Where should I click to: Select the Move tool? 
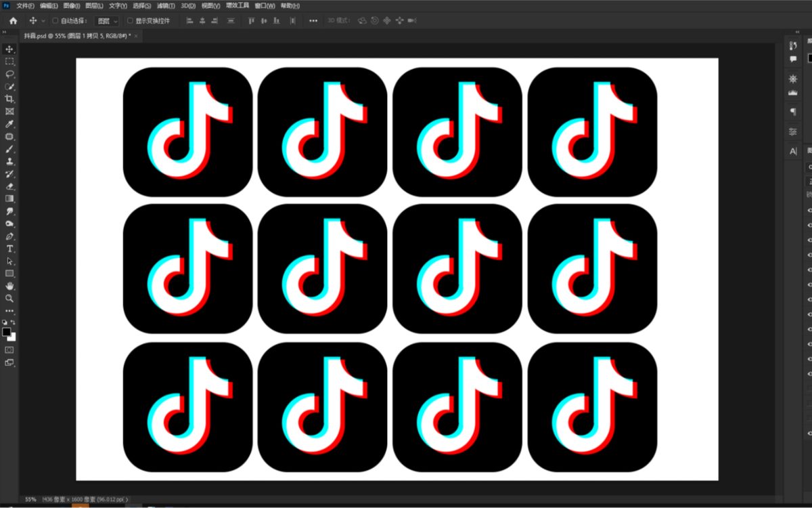click(x=9, y=49)
